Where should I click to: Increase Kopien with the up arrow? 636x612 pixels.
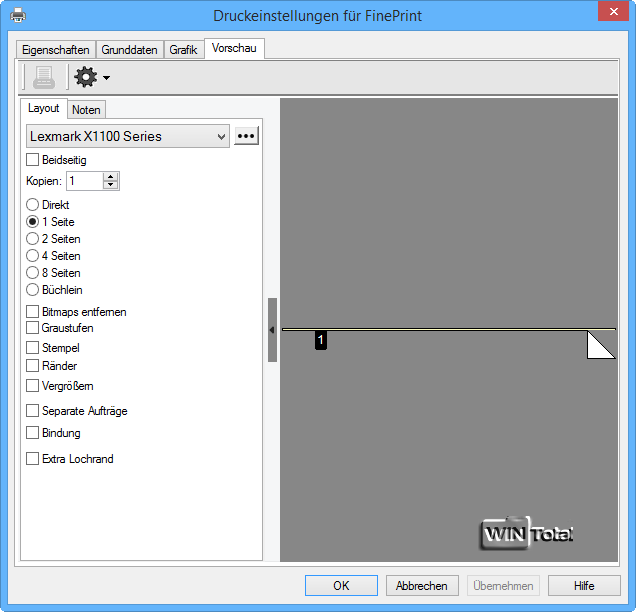click(110, 177)
